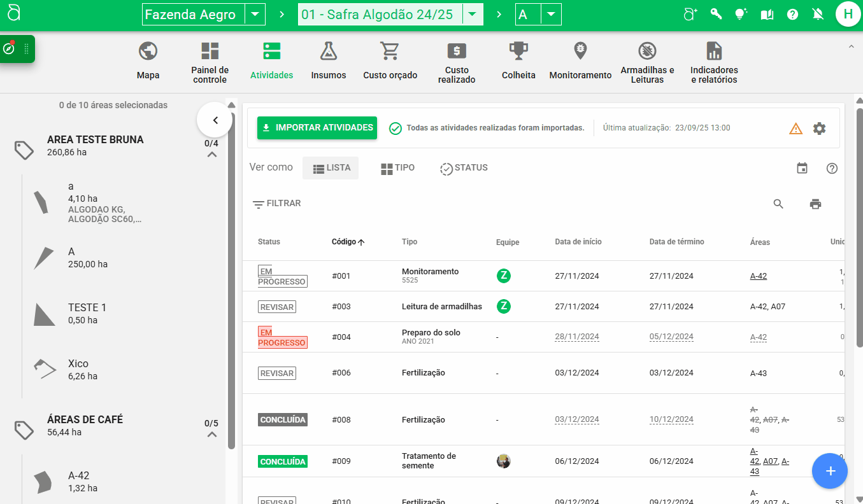Image resolution: width=863 pixels, height=504 pixels.
Task: Click the key icon in top bar
Action: coord(717,14)
